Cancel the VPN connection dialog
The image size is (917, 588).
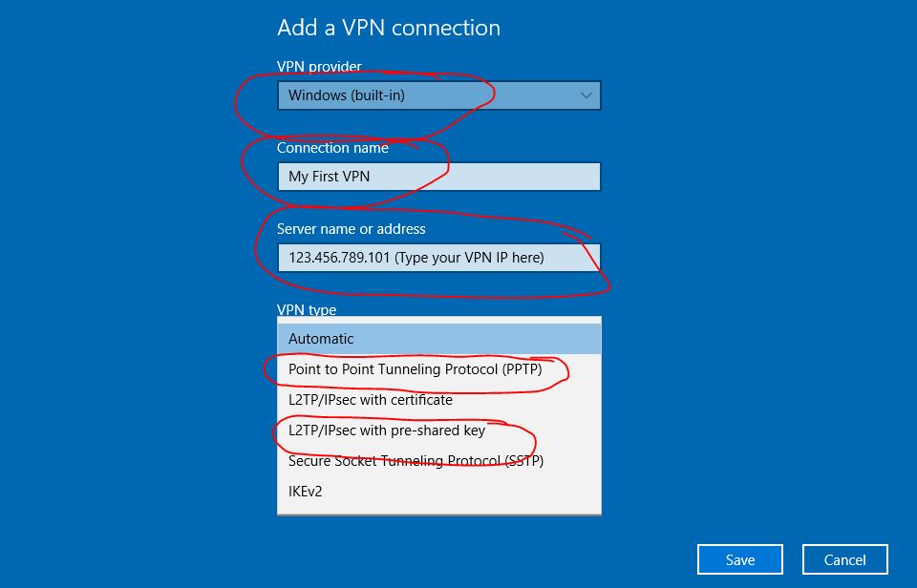coord(844,560)
